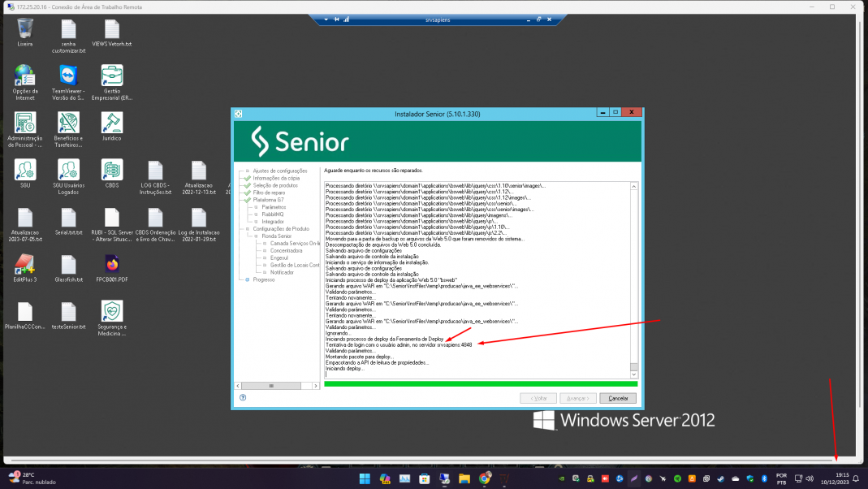Image resolution: width=868 pixels, height=489 pixels.
Task: Launch the TeamViewer desktop shortcut
Action: (x=68, y=83)
